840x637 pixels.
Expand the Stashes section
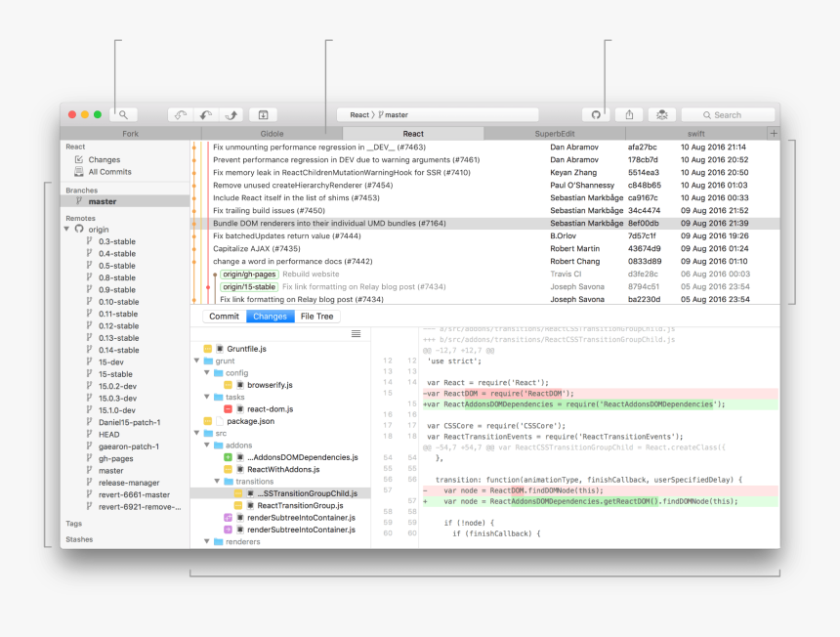click(x=78, y=538)
